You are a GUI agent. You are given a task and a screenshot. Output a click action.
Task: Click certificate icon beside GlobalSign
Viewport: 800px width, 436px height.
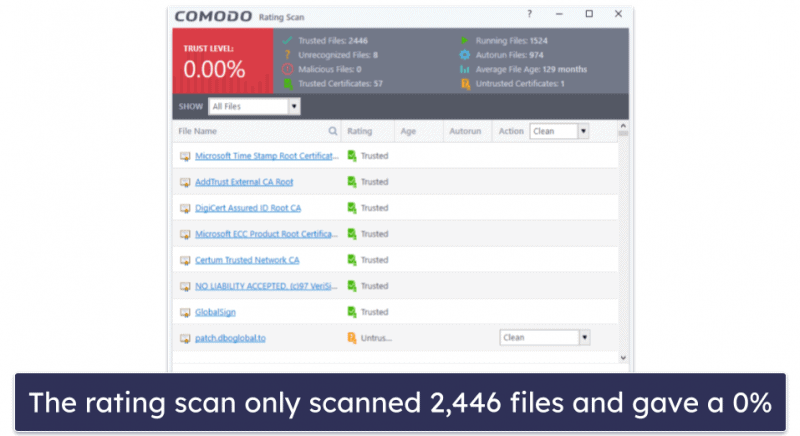coord(185,312)
